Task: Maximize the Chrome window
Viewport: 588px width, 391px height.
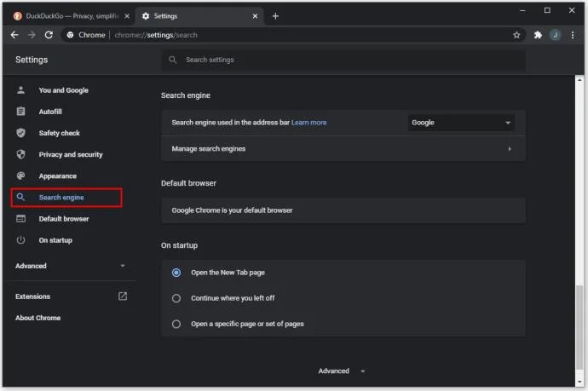Action: (547, 10)
